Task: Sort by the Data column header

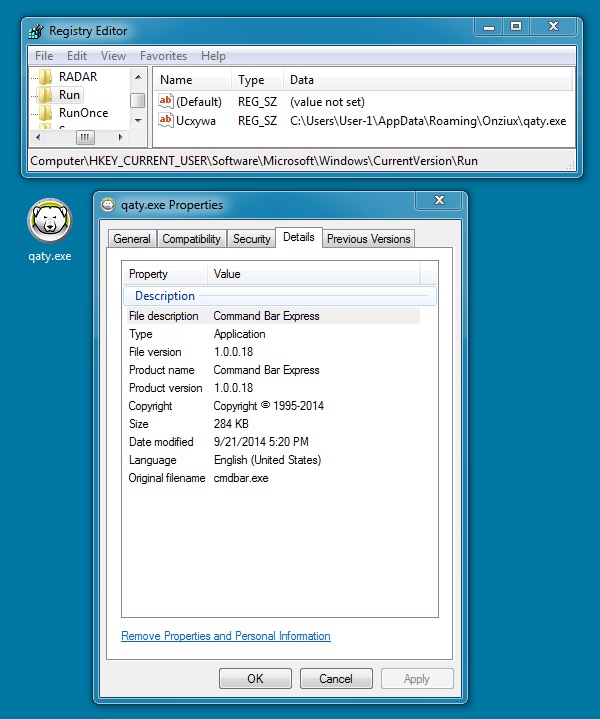Action: tap(428, 80)
